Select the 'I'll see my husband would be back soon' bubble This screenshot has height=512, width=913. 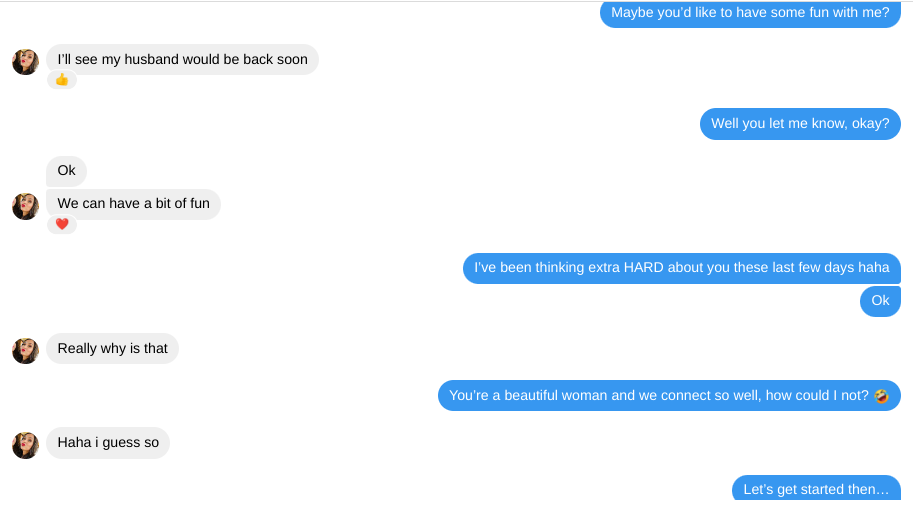[x=182, y=59]
